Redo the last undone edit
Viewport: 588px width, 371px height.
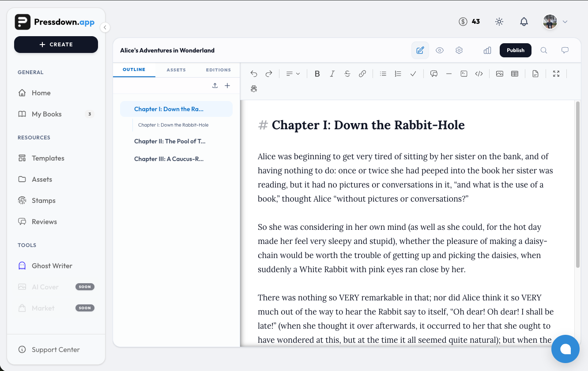269,74
